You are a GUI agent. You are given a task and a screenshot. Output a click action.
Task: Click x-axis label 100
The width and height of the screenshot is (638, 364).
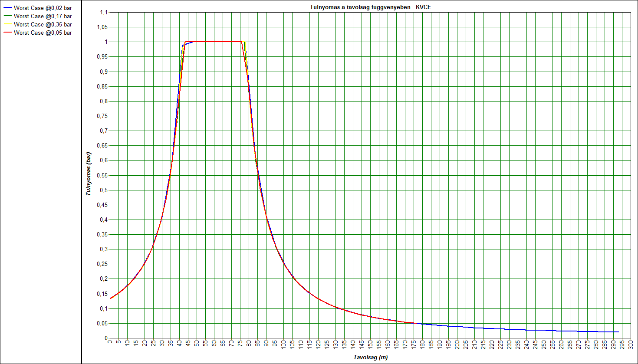284,344
